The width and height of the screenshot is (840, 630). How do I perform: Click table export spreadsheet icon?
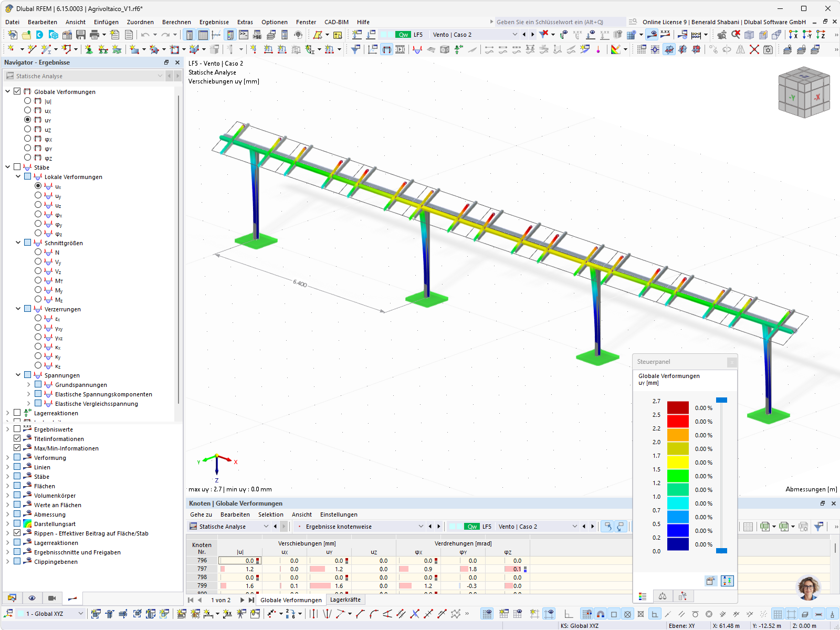click(765, 526)
